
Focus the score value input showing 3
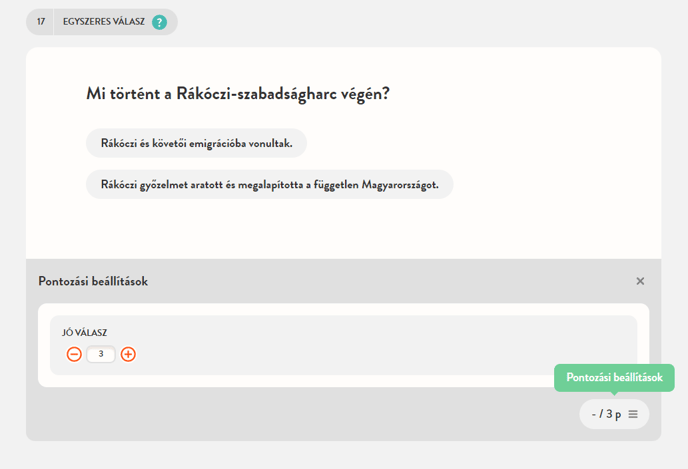coord(101,354)
